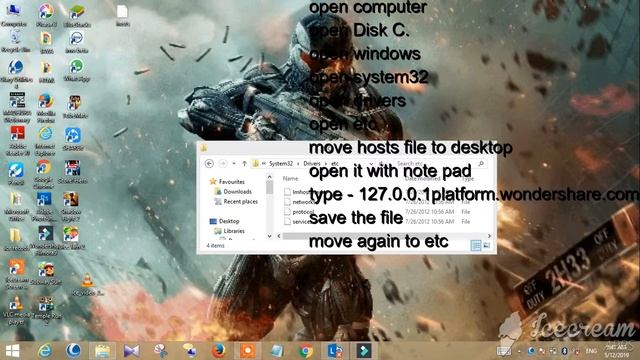Open VLC media player desktop shortcut
This screenshot has width=640, height=360.
[x=16, y=310]
